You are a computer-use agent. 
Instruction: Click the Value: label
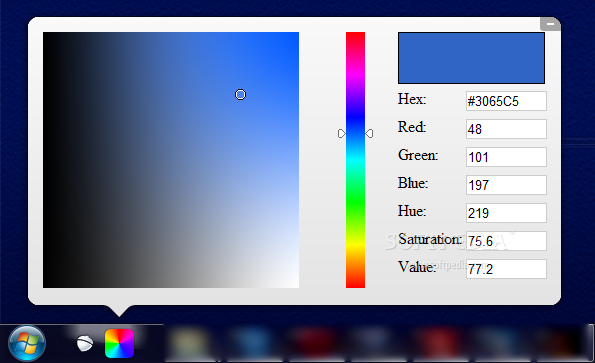point(417,267)
